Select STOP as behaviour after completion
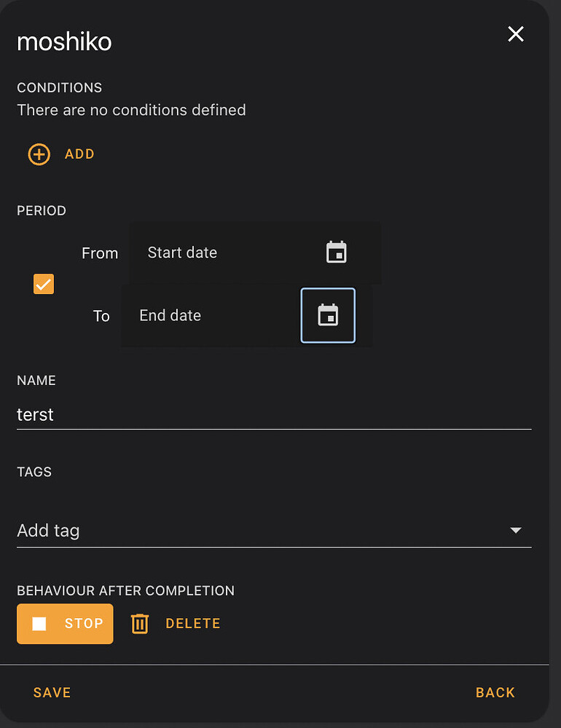 click(65, 623)
